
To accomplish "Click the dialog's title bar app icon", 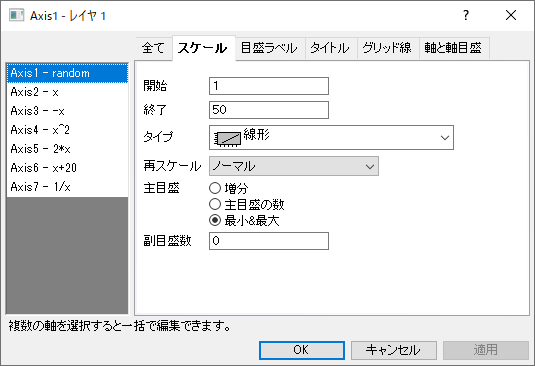I will click(16, 15).
